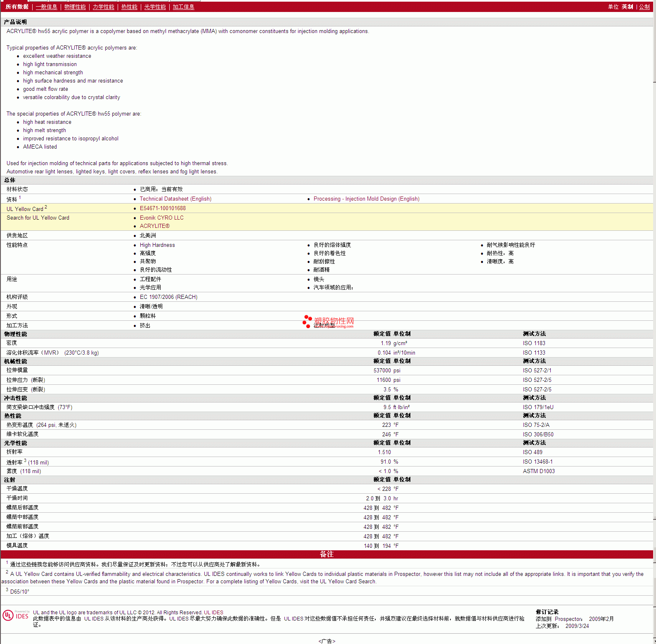656x644 pixels.
Task: Click 北美洲 supply region entry
Action: (148, 235)
